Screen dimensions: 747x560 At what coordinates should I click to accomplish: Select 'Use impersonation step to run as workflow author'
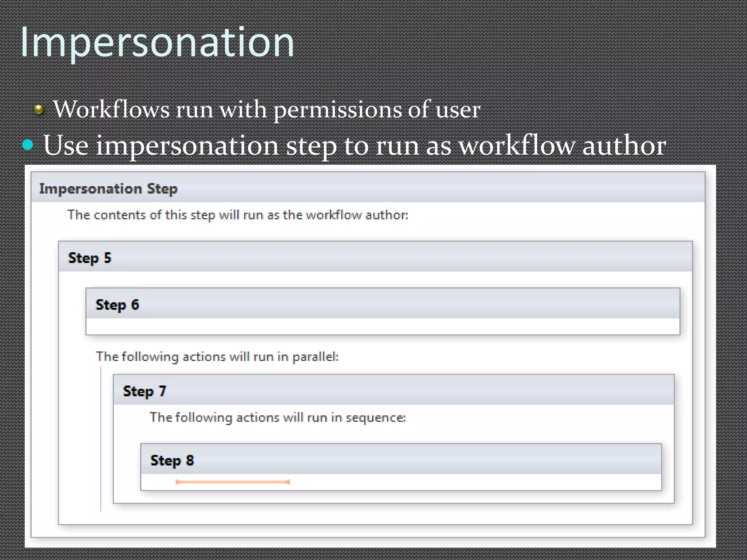click(355, 145)
